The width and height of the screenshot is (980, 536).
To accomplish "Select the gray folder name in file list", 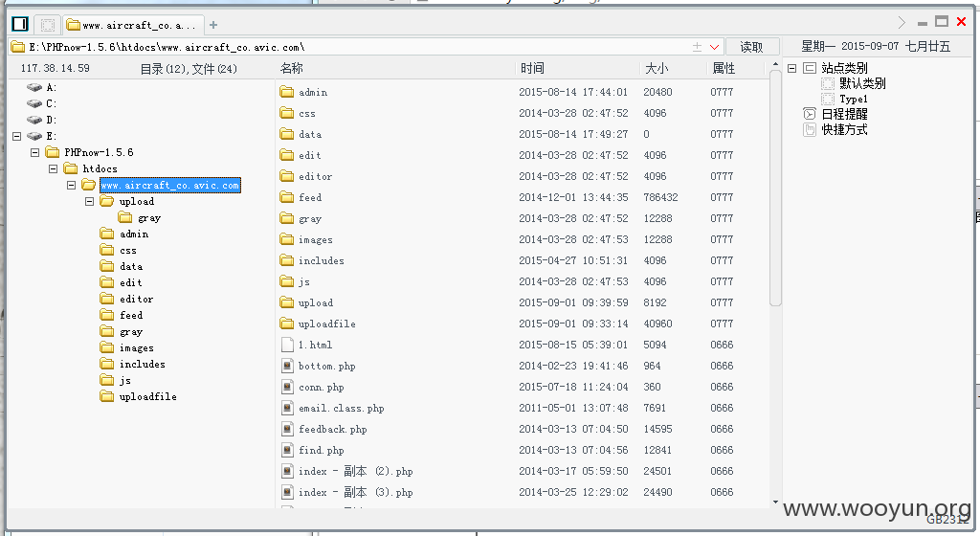I will 310,218.
